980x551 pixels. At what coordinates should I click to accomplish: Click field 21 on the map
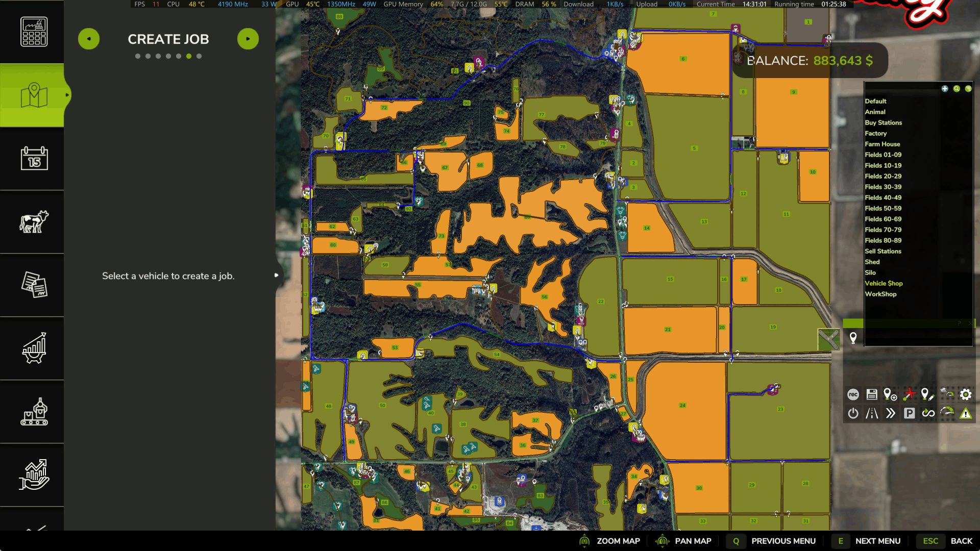(668, 330)
